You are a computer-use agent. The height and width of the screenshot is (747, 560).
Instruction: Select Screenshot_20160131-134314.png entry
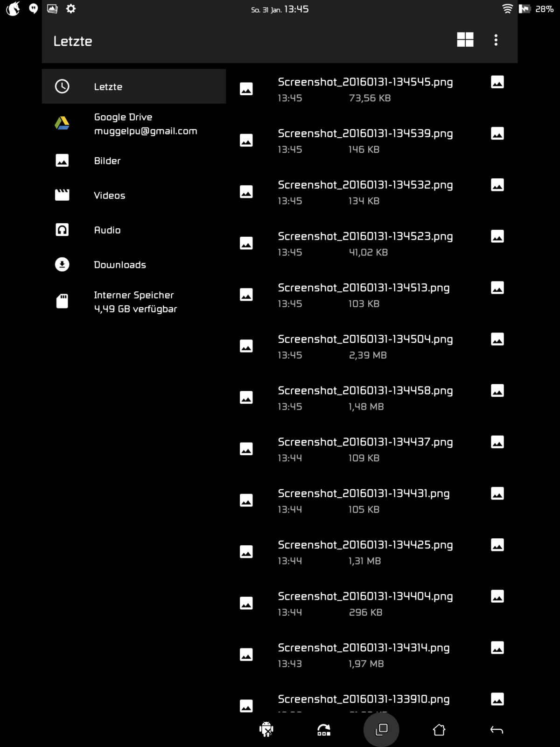click(364, 648)
